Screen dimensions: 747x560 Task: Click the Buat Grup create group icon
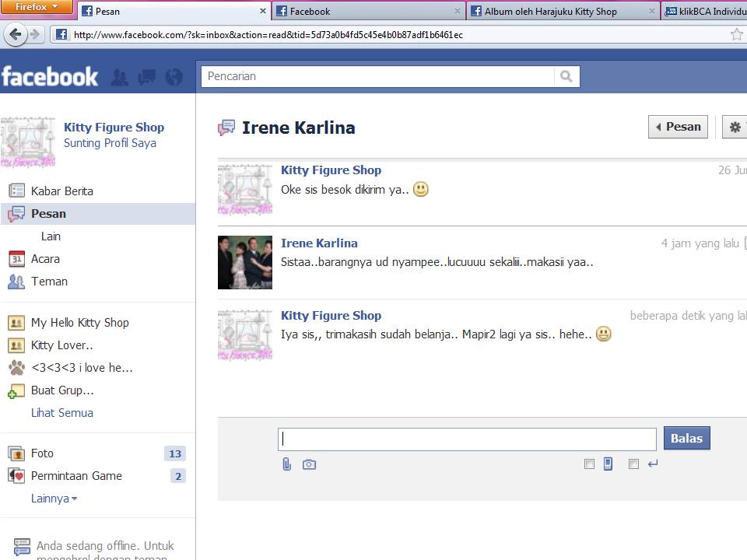pos(16,391)
